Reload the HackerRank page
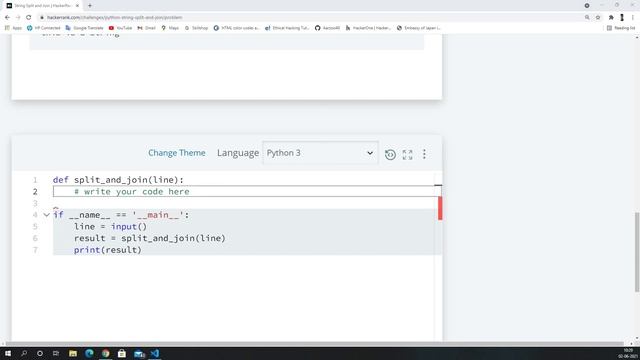This screenshot has height=360, width=640. [29, 18]
